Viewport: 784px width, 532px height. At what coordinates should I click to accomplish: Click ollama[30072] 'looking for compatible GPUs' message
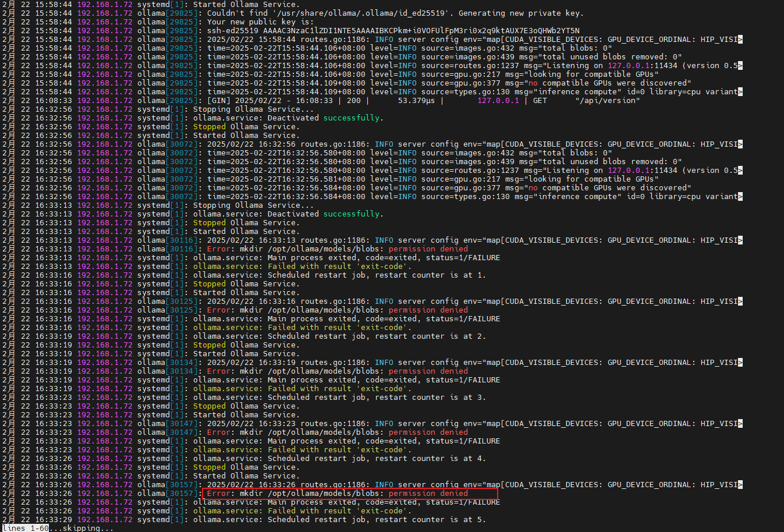(x=591, y=179)
